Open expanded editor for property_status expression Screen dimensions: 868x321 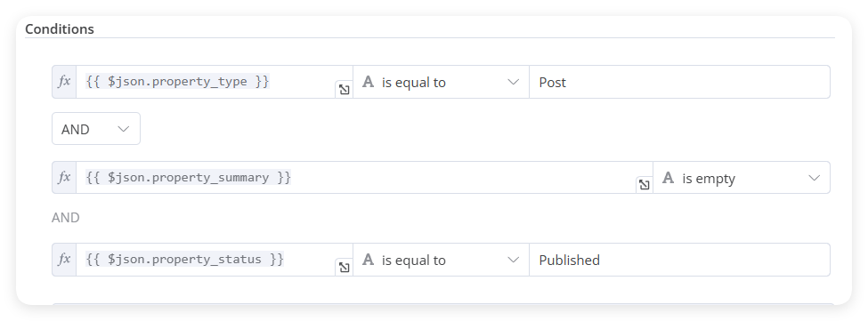(345, 268)
